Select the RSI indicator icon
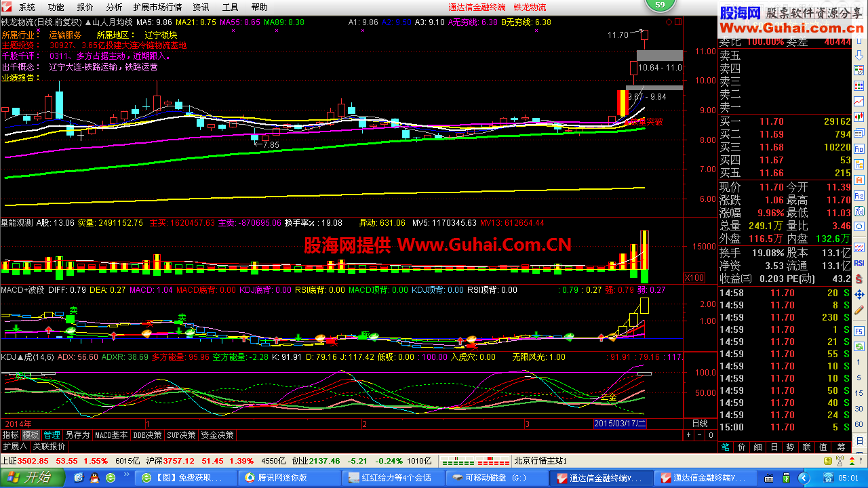This screenshot has width=868, height=488. coord(859,263)
